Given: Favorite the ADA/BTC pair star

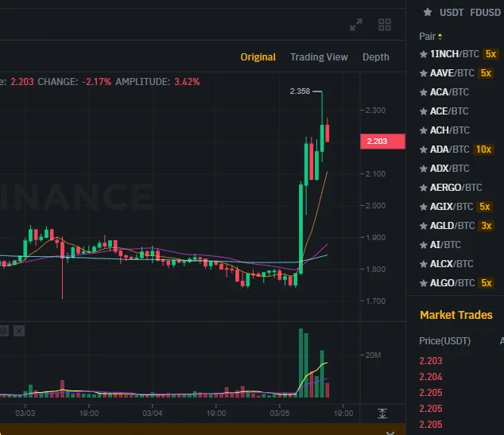Looking at the screenshot, I should (x=424, y=150).
